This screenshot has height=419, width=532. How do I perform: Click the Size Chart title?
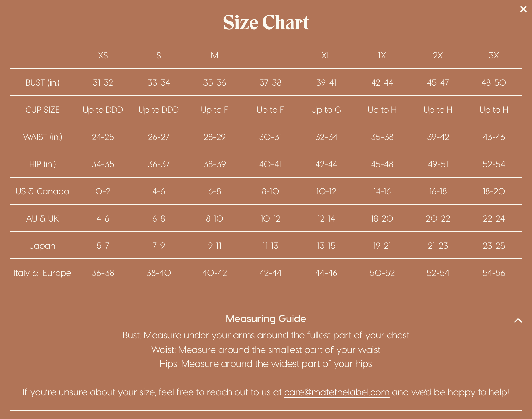pos(266,23)
